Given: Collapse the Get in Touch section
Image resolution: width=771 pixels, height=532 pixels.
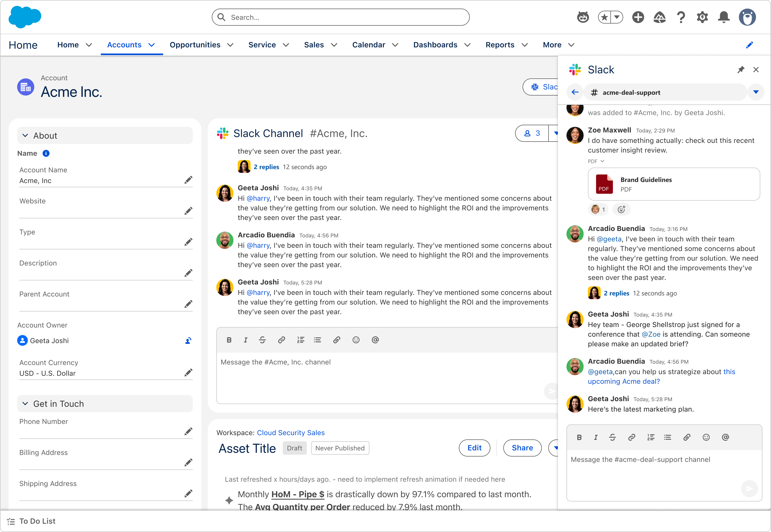Looking at the screenshot, I should (25, 404).
